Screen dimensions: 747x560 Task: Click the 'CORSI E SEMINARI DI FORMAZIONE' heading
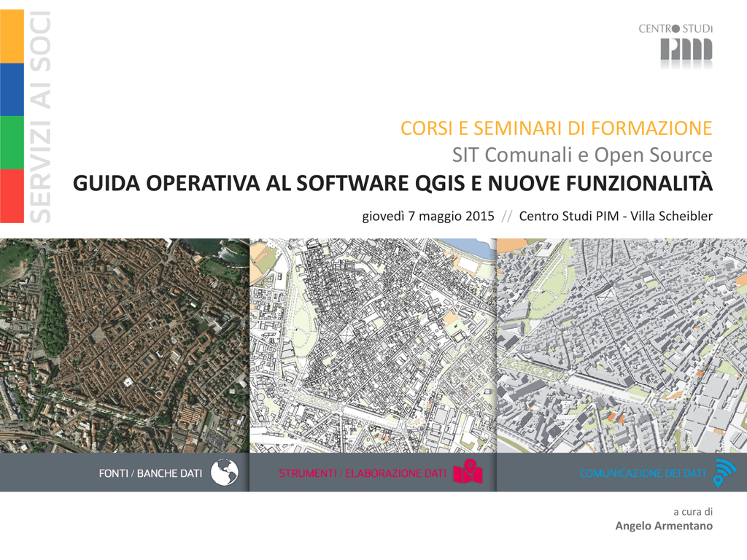557,128
